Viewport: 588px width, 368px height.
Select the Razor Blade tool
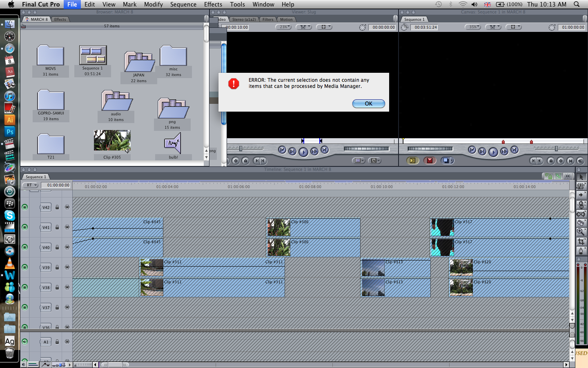581,223
